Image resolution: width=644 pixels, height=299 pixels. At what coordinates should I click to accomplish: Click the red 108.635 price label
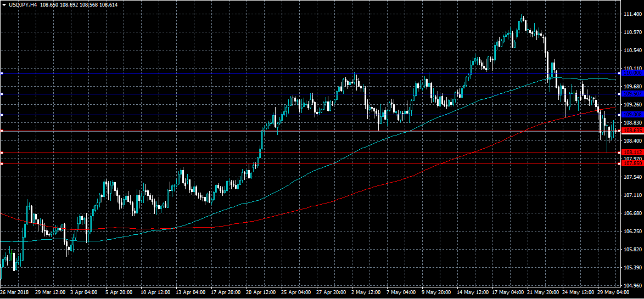(x=632, y=131)
